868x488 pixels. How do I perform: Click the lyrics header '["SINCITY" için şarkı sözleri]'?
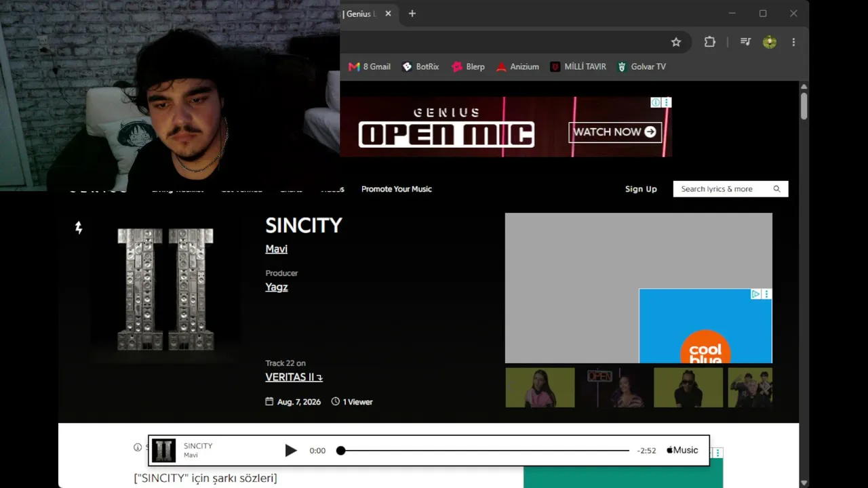click(x=205, y=478)
